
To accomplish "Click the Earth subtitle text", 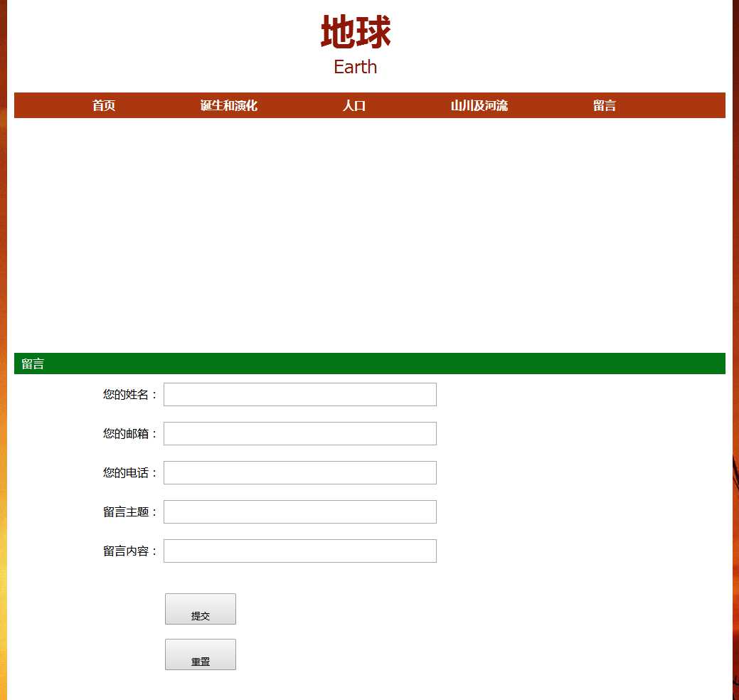I will (356, 67).
